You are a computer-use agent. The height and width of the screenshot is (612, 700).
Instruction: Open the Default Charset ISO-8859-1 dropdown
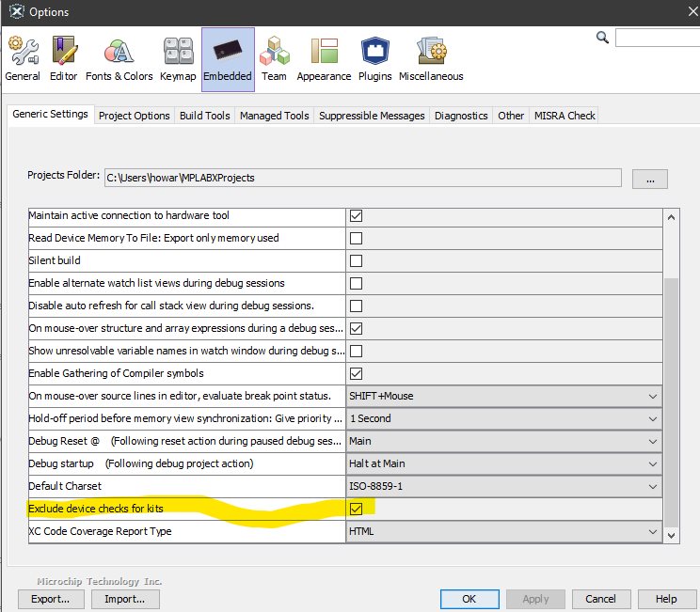[x=503, y=486]
